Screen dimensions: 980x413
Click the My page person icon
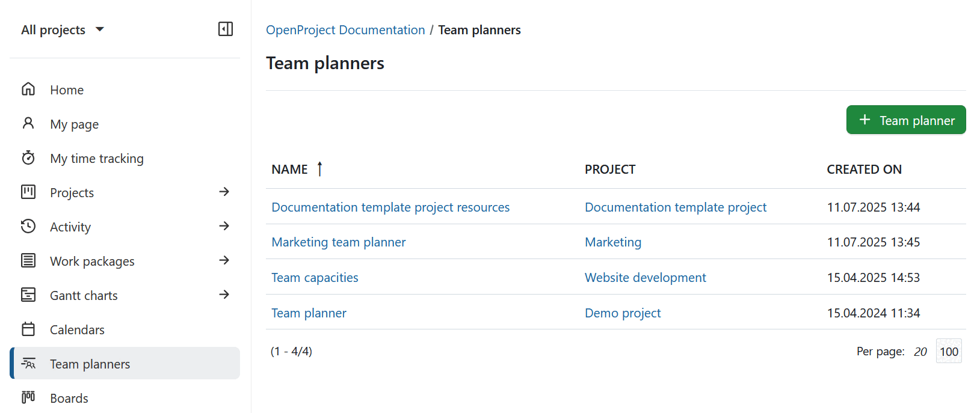(28, 124)
